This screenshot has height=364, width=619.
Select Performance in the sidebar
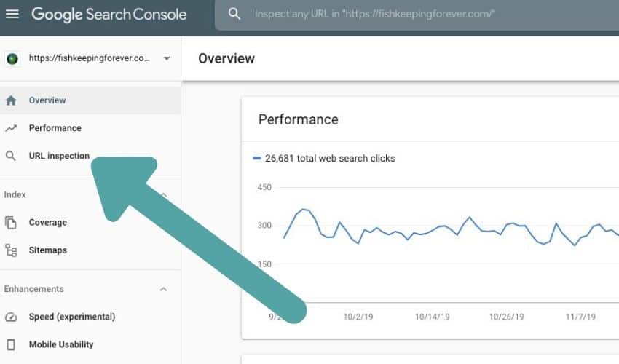click(x=90, y=128)
